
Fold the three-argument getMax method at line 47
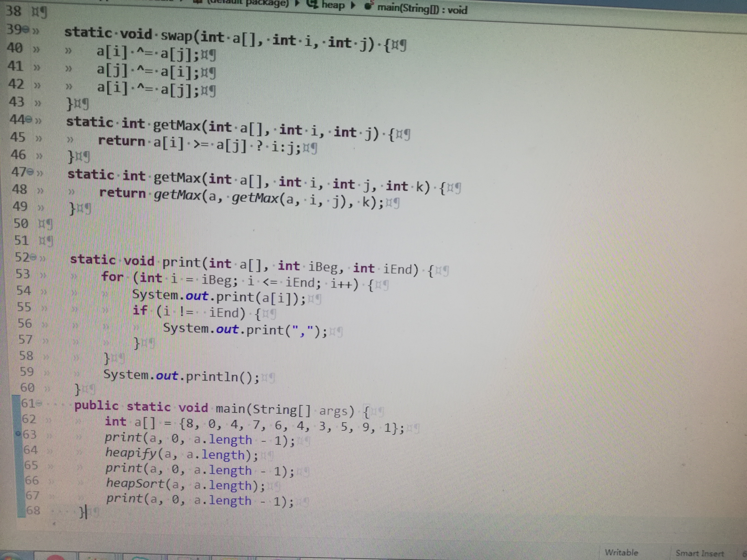click(x=30, y=172)
